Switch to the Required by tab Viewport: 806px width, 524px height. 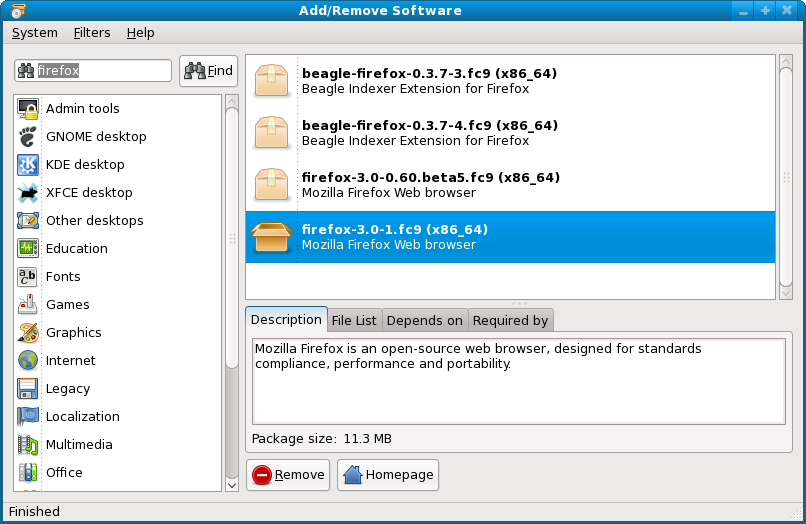pos(510,321)
